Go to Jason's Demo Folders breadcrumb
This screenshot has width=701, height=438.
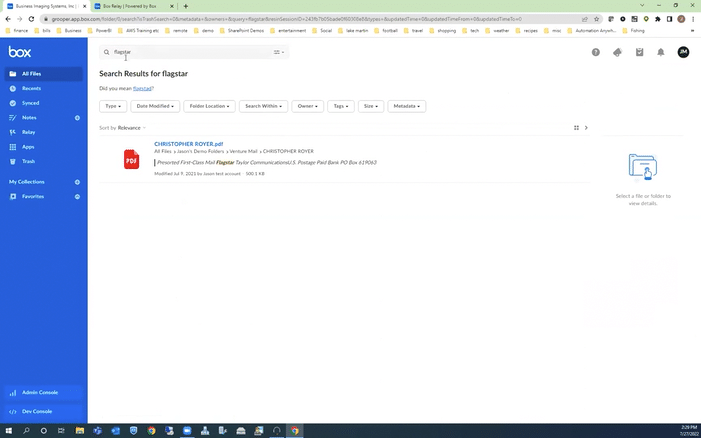pyautogui.click(x=200, y=152)
